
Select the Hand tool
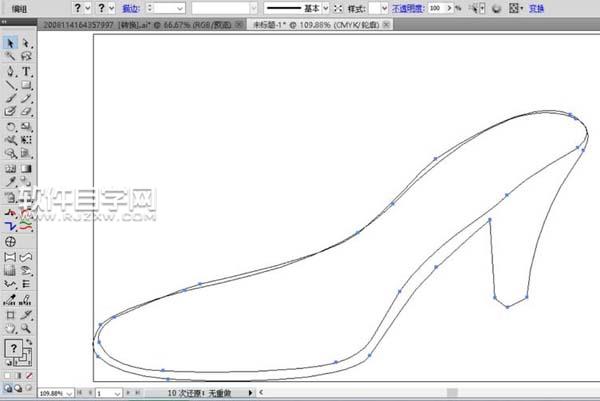coord(11,328)
